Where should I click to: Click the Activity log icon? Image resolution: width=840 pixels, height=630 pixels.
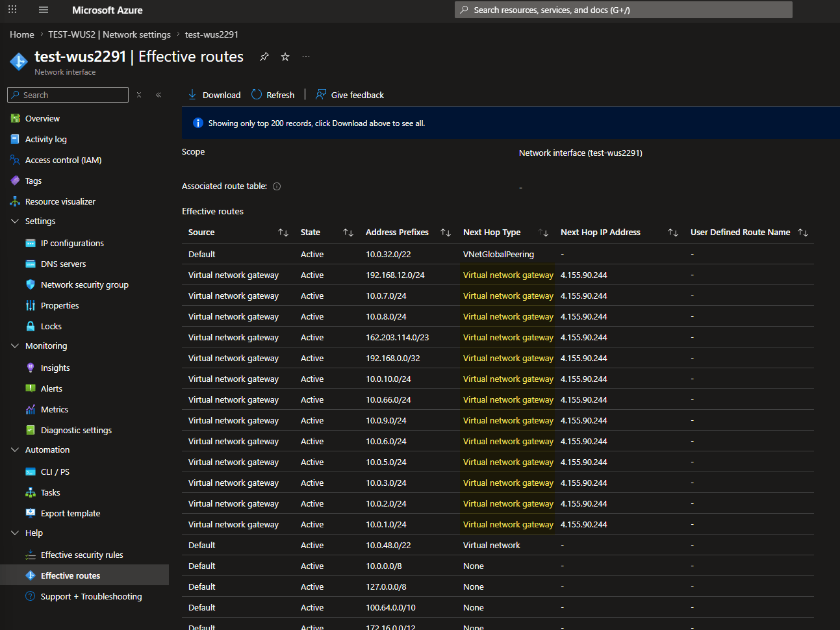click(15, 139)
